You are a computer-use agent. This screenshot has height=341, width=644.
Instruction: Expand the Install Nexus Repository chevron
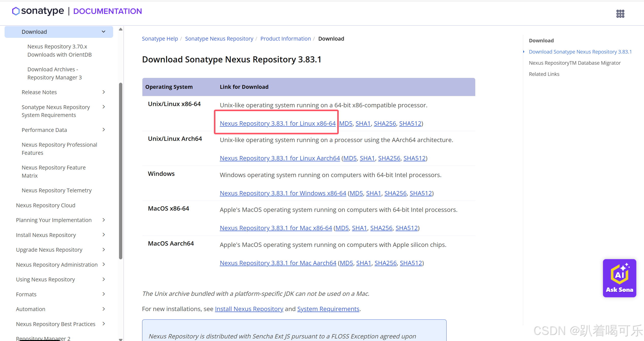[x=104, y=235]
